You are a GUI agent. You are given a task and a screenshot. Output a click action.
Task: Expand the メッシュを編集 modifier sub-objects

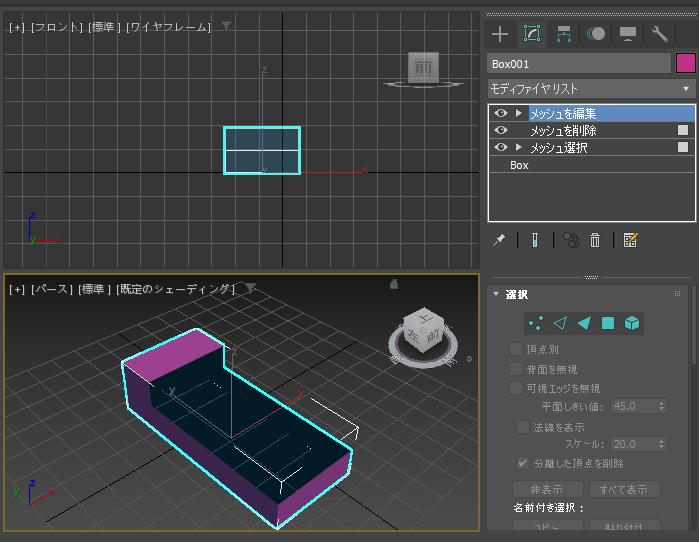518,113
